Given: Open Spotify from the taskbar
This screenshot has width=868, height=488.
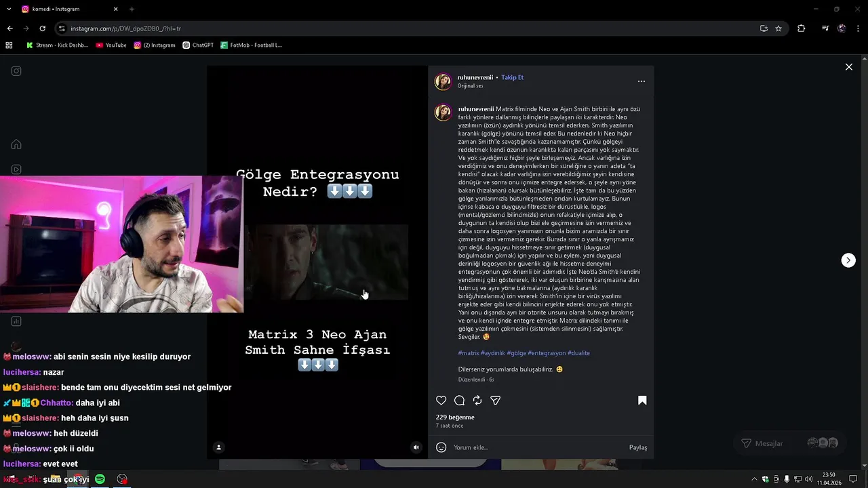Looking at the screenshot, I should [x=100, y=479].
